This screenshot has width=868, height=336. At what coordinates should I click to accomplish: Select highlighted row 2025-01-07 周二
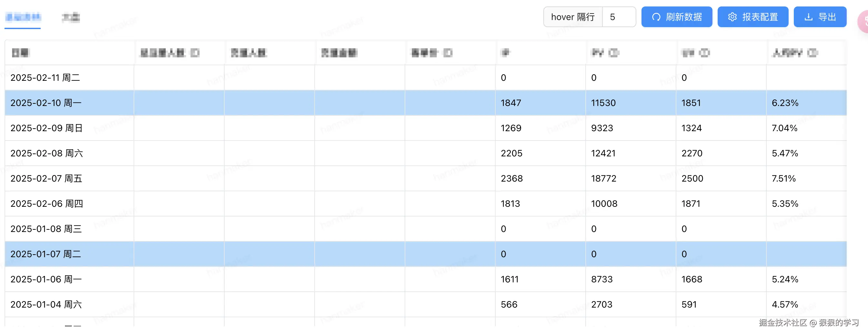[x=426, y=254]
